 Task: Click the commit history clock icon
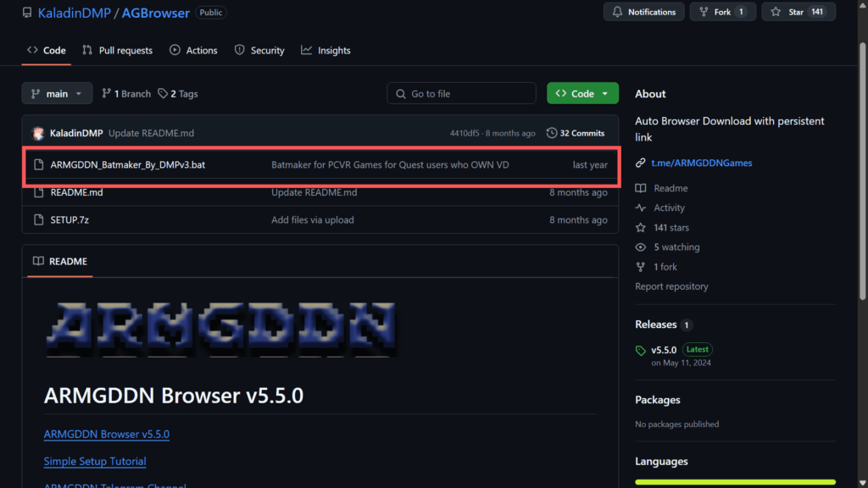pyautogui.click(x=552, y=133)
